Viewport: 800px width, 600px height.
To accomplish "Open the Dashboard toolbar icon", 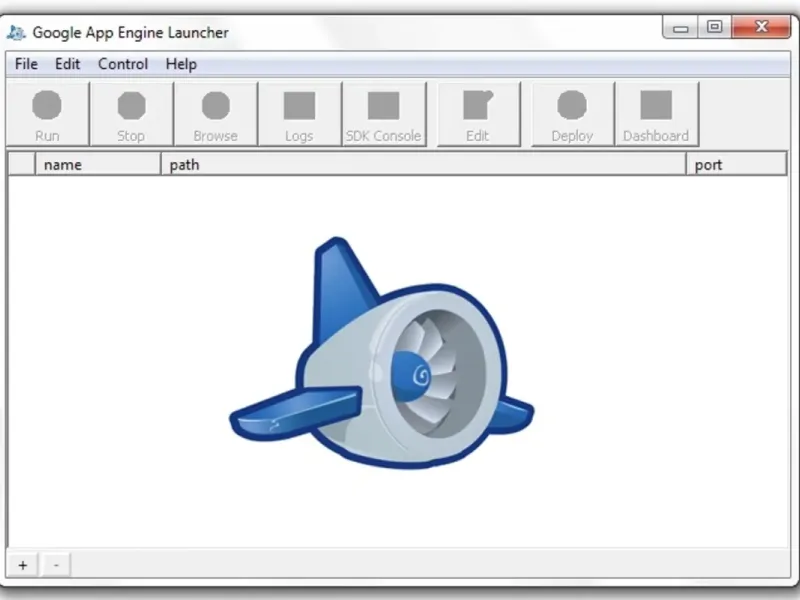I will tap(657, 114).
